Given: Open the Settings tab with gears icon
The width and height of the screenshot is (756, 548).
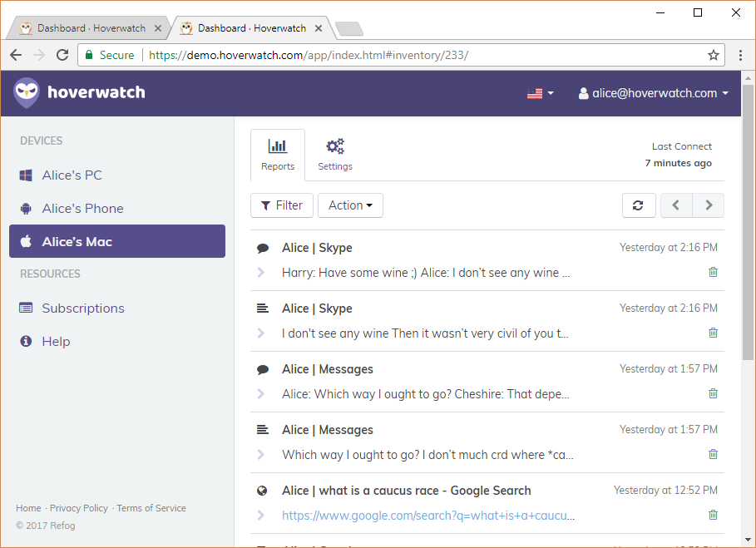Looking at the screenshot, I should [335, 156].
